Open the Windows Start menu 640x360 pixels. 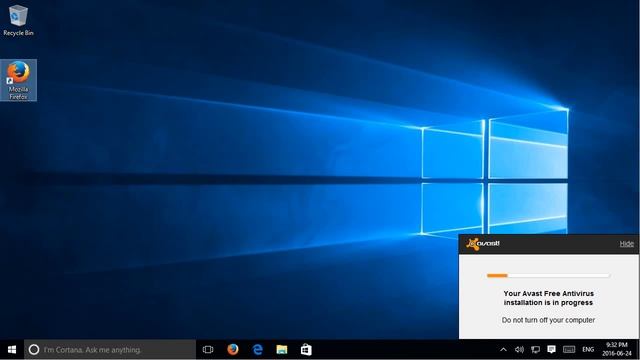click(12, 350)
